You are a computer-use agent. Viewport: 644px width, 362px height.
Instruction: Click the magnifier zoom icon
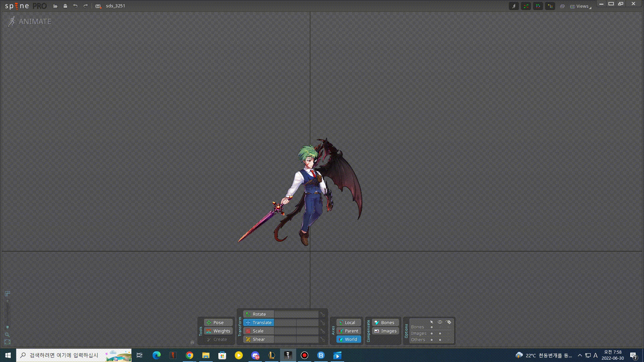[x=7, y=335]
